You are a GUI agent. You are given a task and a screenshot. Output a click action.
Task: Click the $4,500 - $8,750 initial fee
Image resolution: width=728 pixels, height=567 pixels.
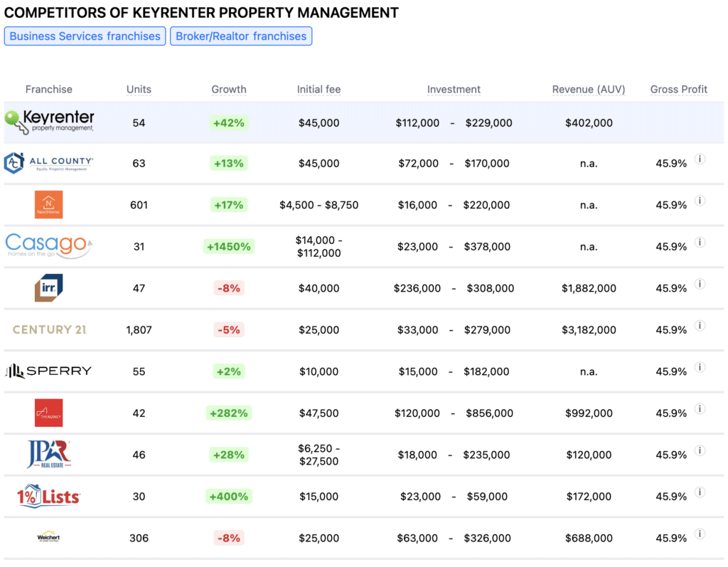[x=319, y=205]
